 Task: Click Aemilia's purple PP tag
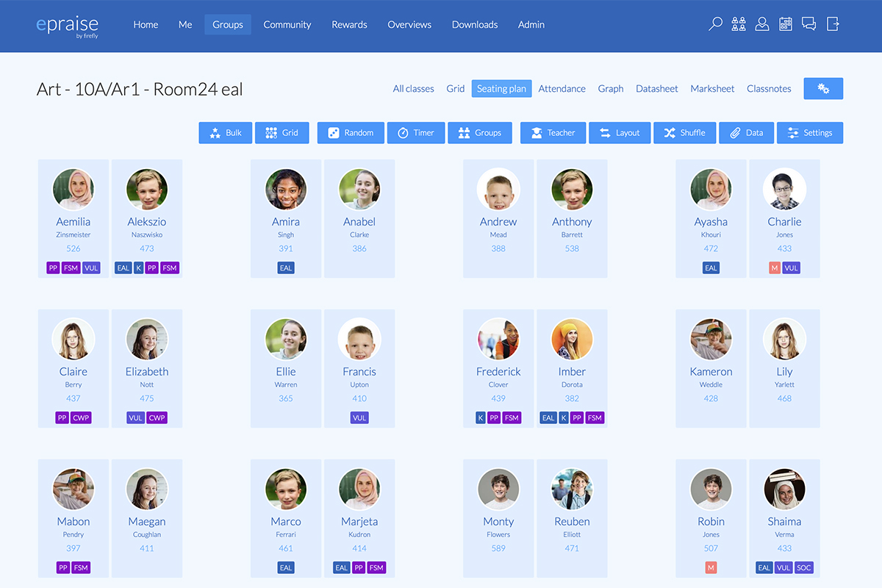tap(53, 268)
